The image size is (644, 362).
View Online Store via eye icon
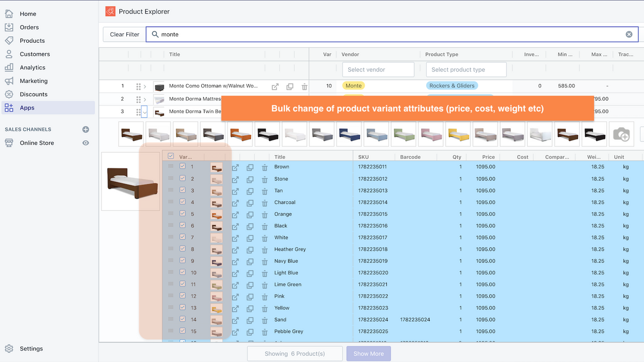[x=86, y=143]
